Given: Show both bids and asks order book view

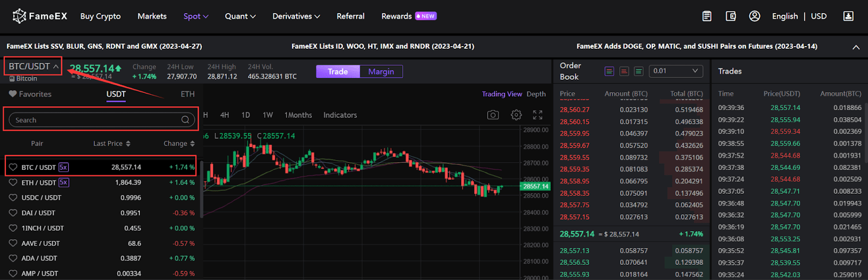Looking at the screenshot, I should (609, 71).
